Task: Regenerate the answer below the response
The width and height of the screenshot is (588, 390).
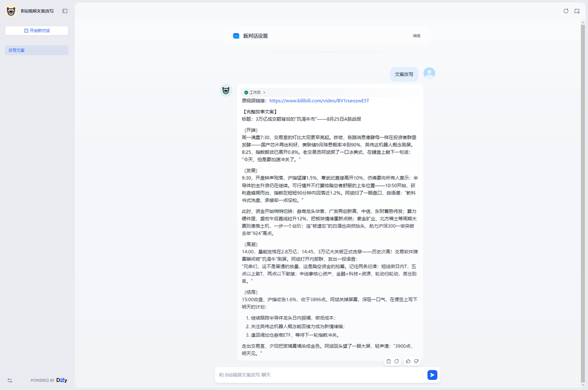Action: [396, 361]
